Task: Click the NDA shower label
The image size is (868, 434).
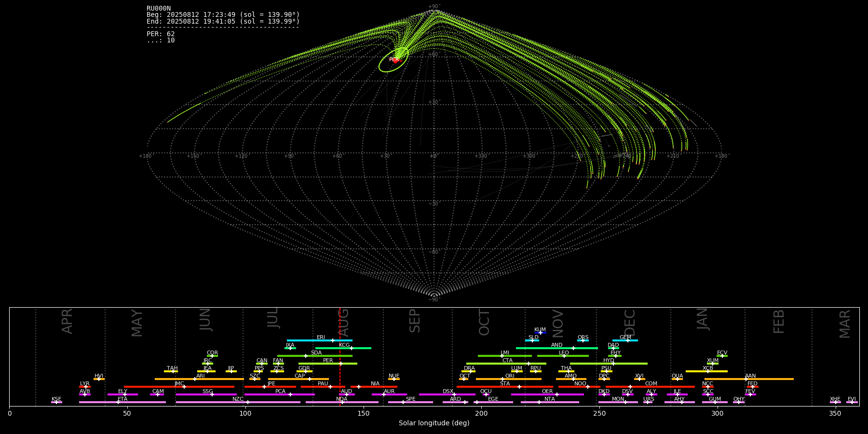Action: coord(341,399)
